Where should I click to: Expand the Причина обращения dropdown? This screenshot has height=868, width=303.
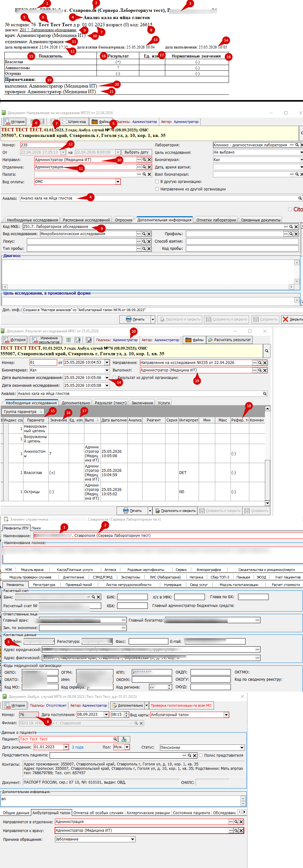[133, 839]
